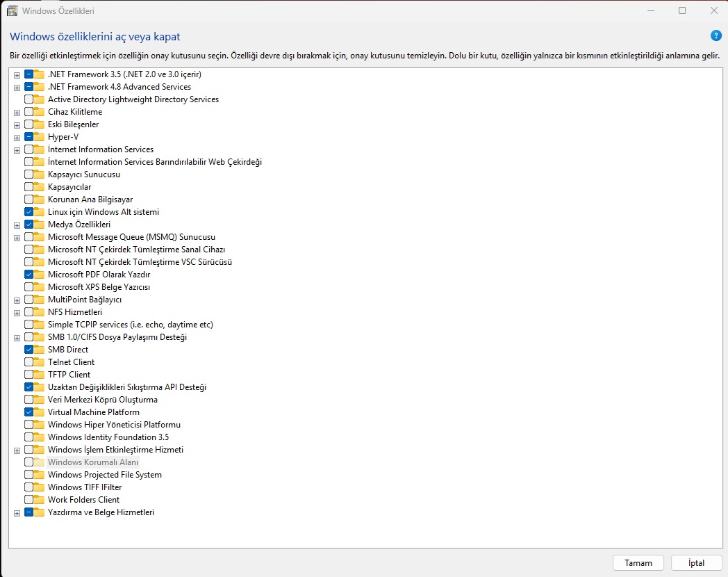The height and width of the screenshot is (577, 728).
Task: Expand SMB 1.0/CIFS Dosya Paylaşımı Desteği
Action: [17, 338]
